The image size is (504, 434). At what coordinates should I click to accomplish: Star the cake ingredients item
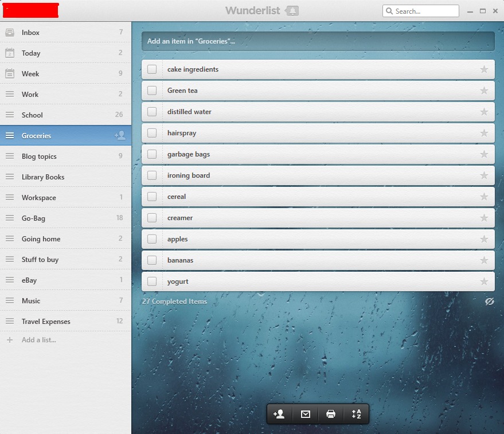484,69
